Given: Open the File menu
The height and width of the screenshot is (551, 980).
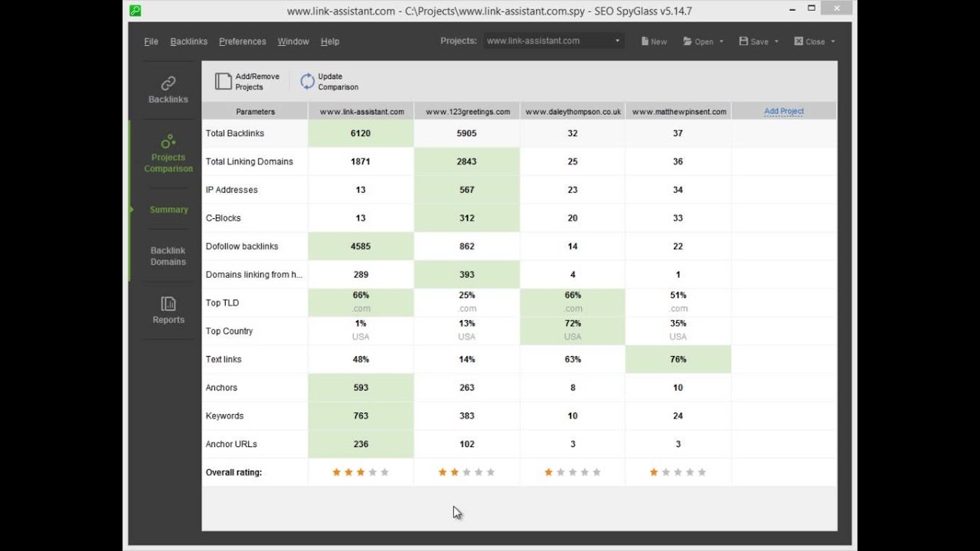Looking at the screenshot, I should 151,41.
